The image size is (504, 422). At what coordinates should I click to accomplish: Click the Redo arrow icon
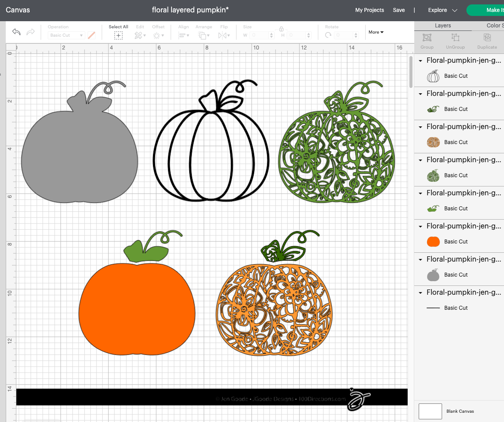pos(31,32)
